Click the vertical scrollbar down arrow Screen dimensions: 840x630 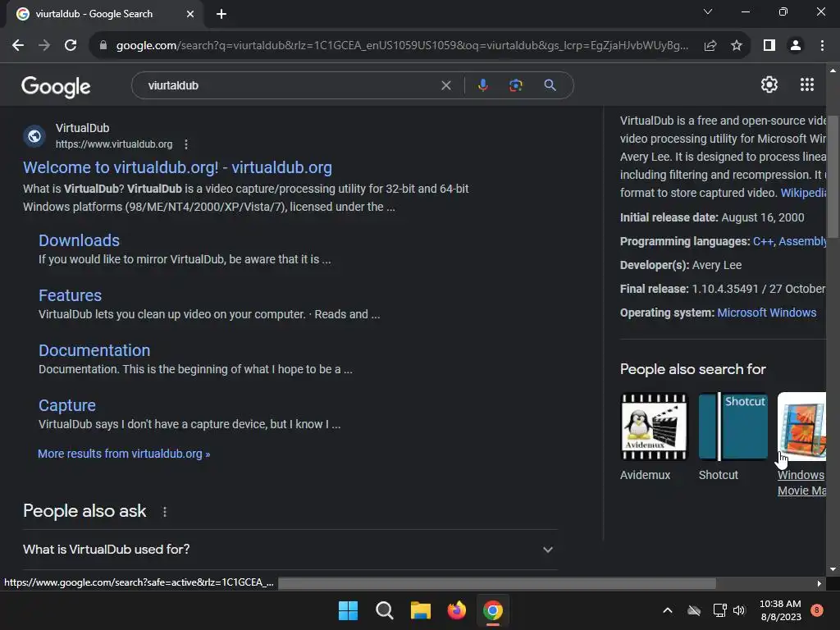833,569
